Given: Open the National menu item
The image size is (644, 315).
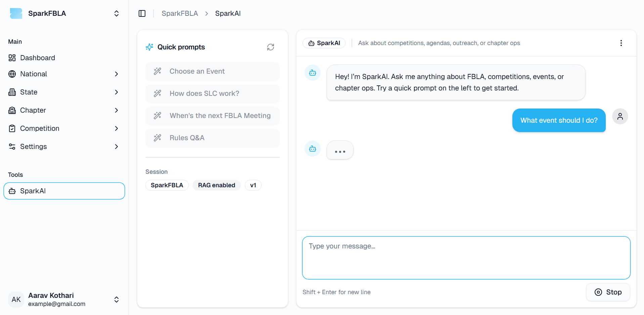Looking at the screenshot, I should [x=64, y=74].
